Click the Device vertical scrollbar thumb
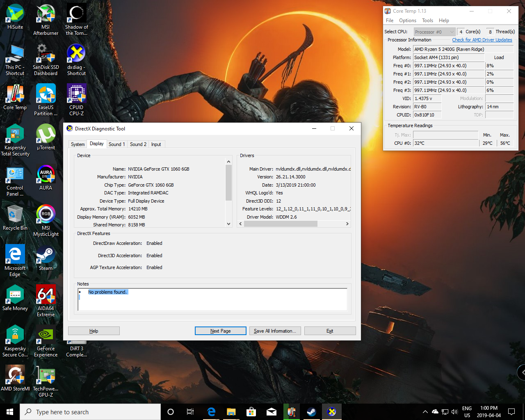 coord(229,183)
